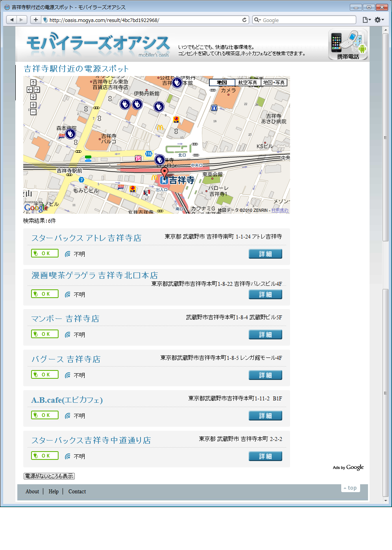Click the power OK badge for A.B.cafe
This screenshot has height=550, width=392.
[x=45, y=415]
